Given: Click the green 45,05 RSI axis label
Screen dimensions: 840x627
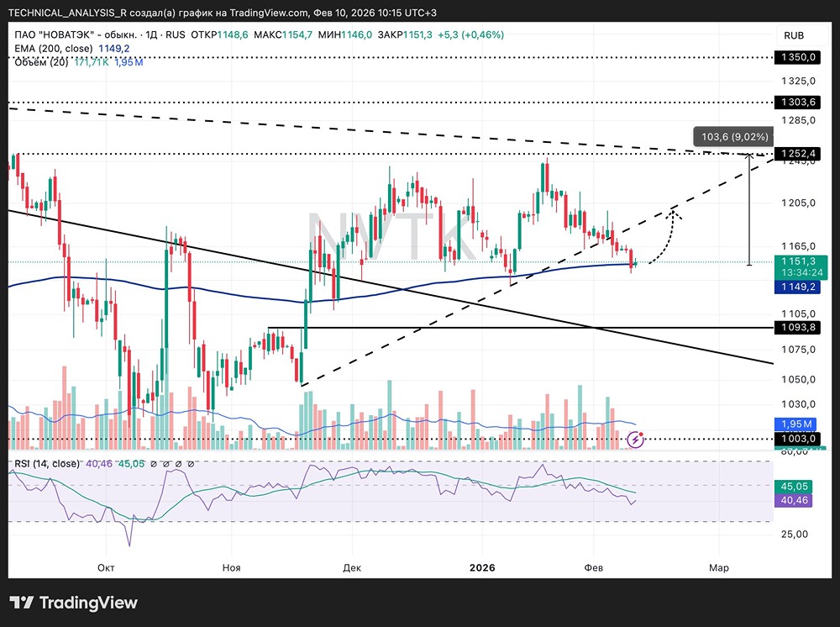Looking at the screenshot, I should point(794,487).
